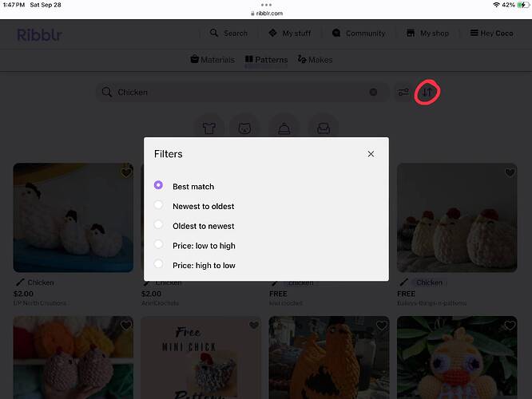Click the diamond icon by My stuff
Screen dimensions: 532x399
click(x=272, y=33)
